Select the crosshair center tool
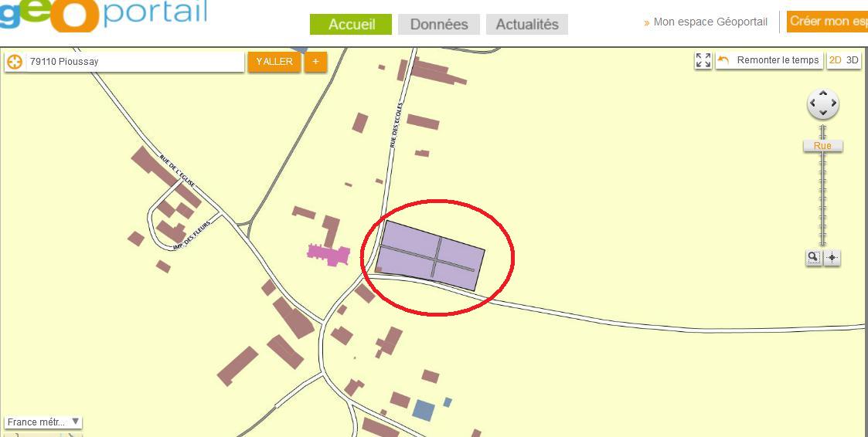The image size is (868, 437). pyautogui.click(x=832, y=257)
